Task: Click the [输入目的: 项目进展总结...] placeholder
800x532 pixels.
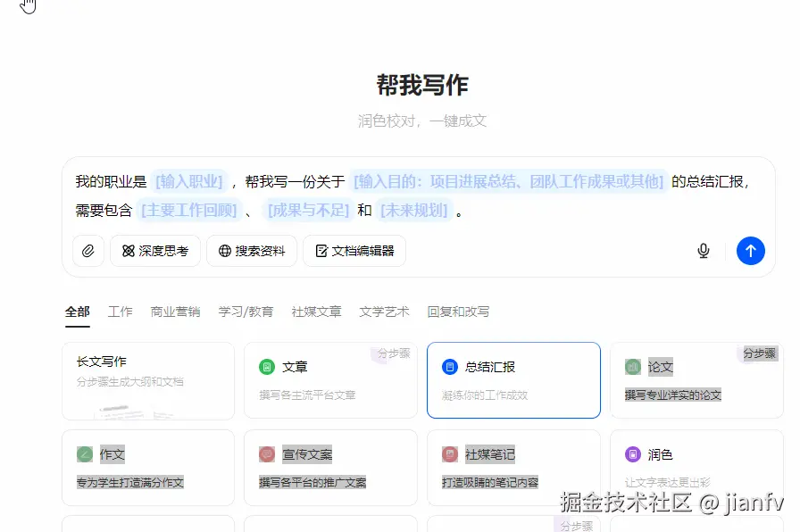Action: tap(509, 181)
